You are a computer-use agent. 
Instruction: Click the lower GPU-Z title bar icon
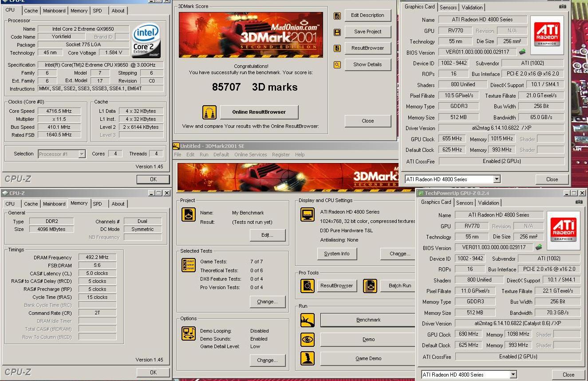click(x=421, y=193)
